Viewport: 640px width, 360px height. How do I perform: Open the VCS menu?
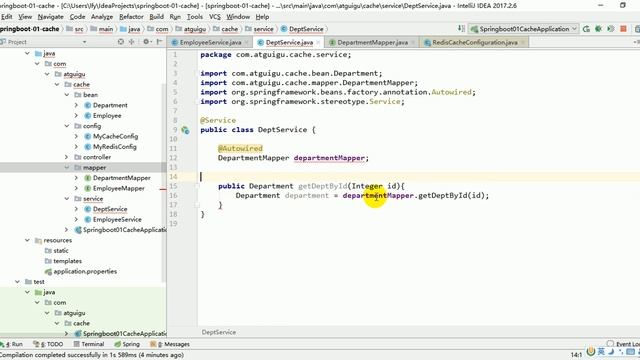click(215, 17)
